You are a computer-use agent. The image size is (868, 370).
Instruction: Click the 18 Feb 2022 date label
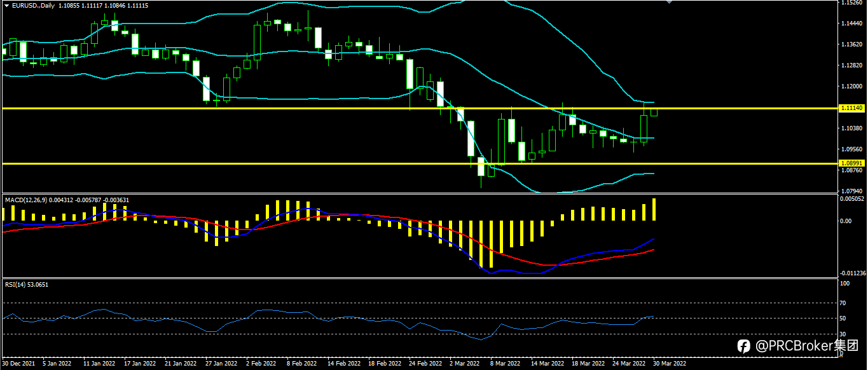coord(384,364)
